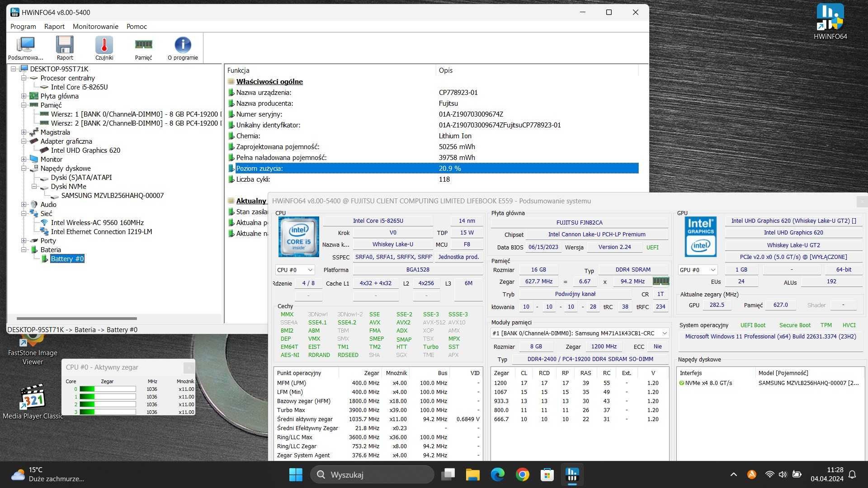
Task: Open the Raport menu
Action: click(x=54, y=26)
